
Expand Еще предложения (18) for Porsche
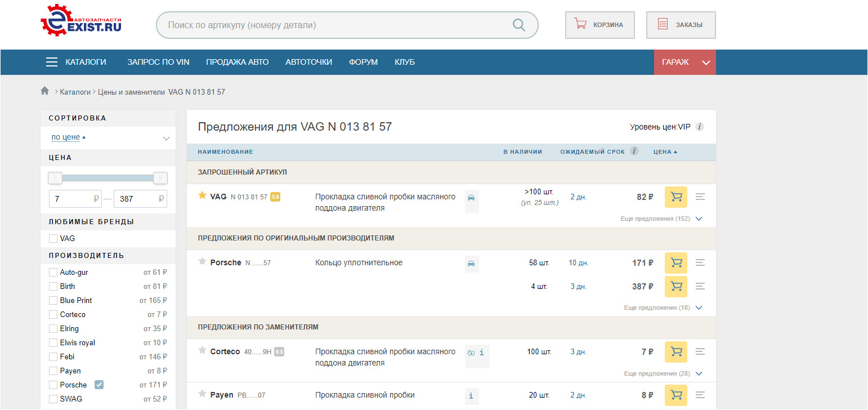tap(663, 307)
